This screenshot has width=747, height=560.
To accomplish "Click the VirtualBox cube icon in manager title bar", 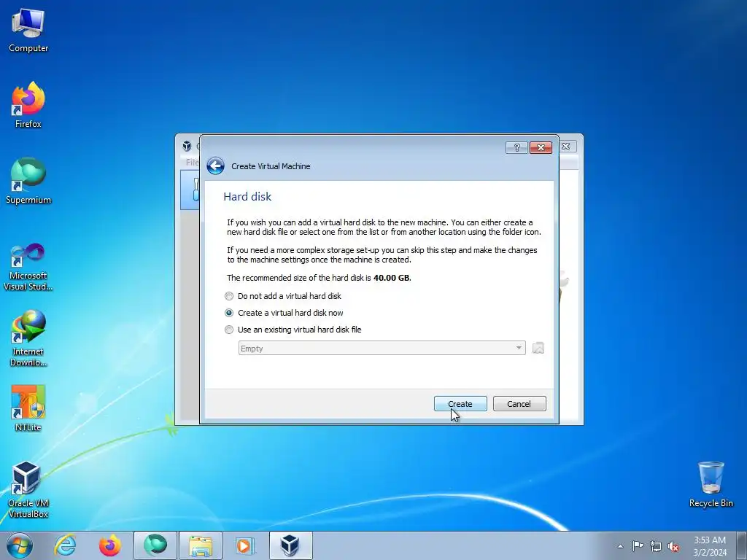I will click(187, 146).
